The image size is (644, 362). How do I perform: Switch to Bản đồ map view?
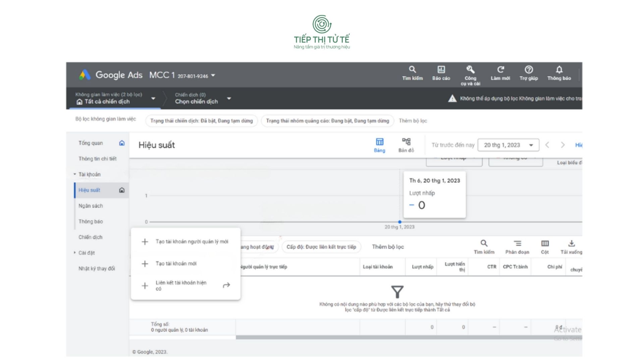(406, 145)
